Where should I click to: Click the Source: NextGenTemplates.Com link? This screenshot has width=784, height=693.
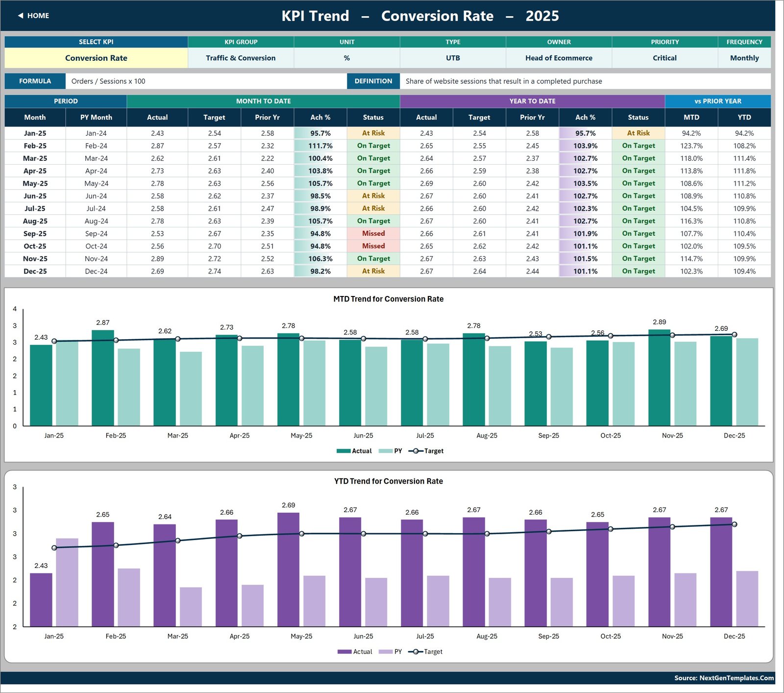[724, 678]
